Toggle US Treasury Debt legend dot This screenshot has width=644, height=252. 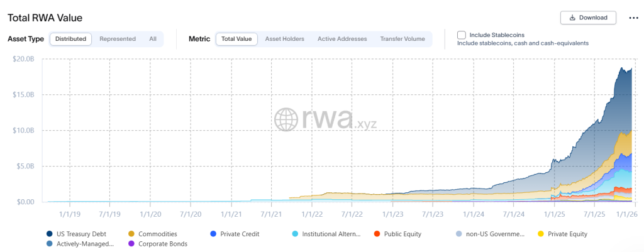tap(50, 234)
